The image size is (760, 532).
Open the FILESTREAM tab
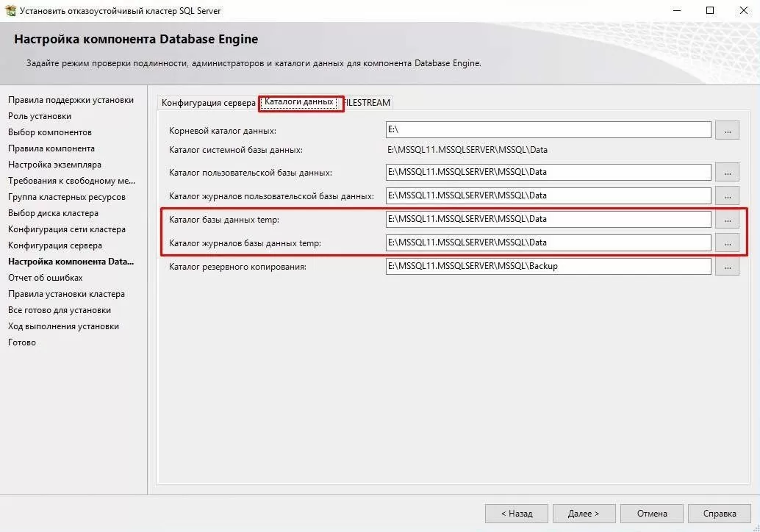click(367, 103)
